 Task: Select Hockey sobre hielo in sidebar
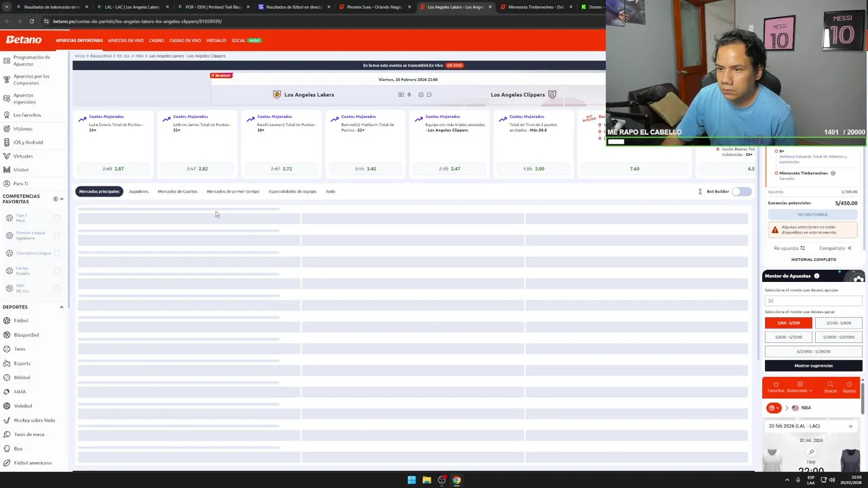pos(34,420)
